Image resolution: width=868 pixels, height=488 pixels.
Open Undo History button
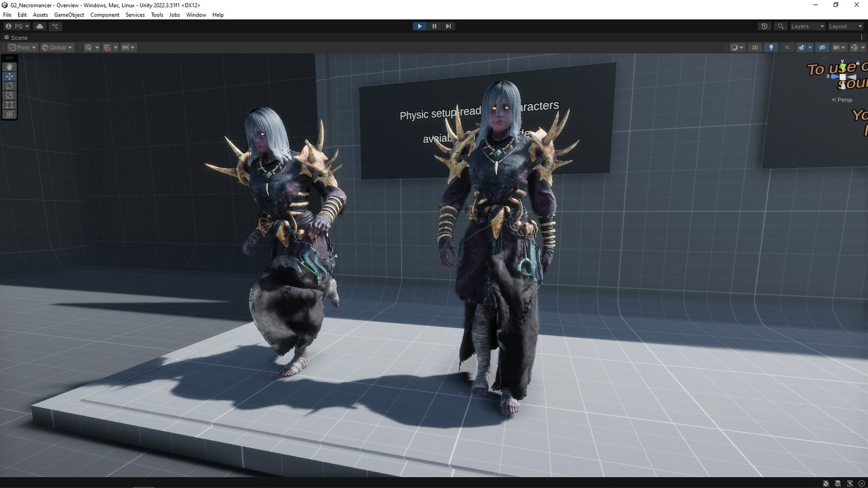(764, 26)
